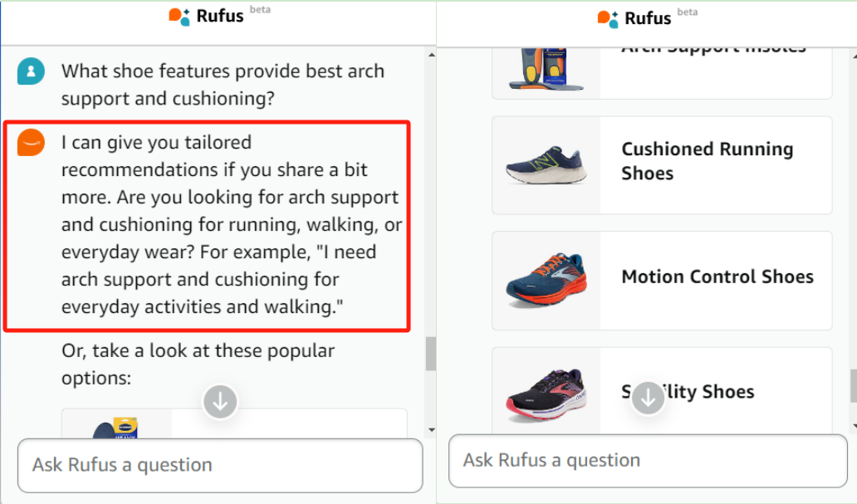Click the "Rufus" title in the left panel
The width and height of the screenshot is (857, 504).
coord(220,17)
